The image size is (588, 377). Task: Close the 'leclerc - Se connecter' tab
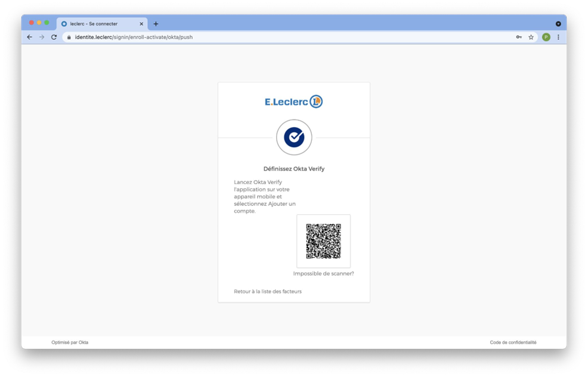pos(141,24)
